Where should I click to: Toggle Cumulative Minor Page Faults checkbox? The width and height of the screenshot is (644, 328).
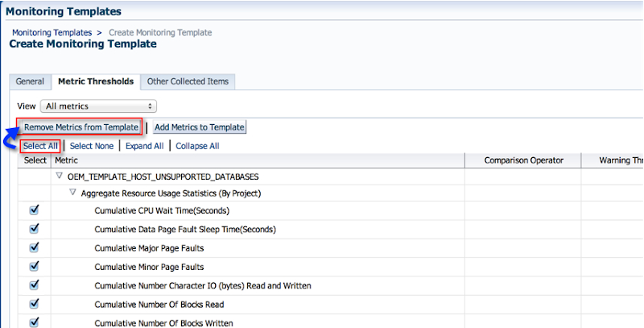click(x=34, y=266)
